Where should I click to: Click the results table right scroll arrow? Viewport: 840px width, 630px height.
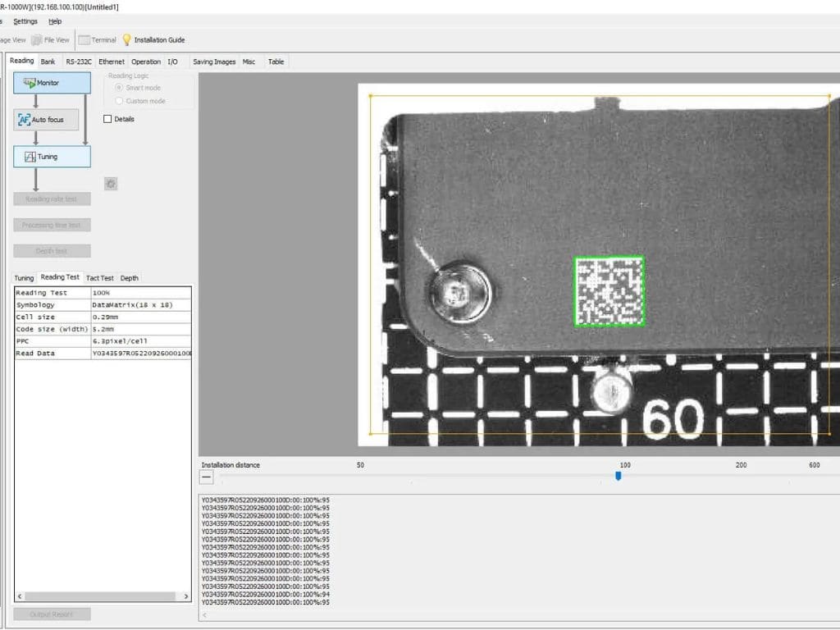pos(186,596)
